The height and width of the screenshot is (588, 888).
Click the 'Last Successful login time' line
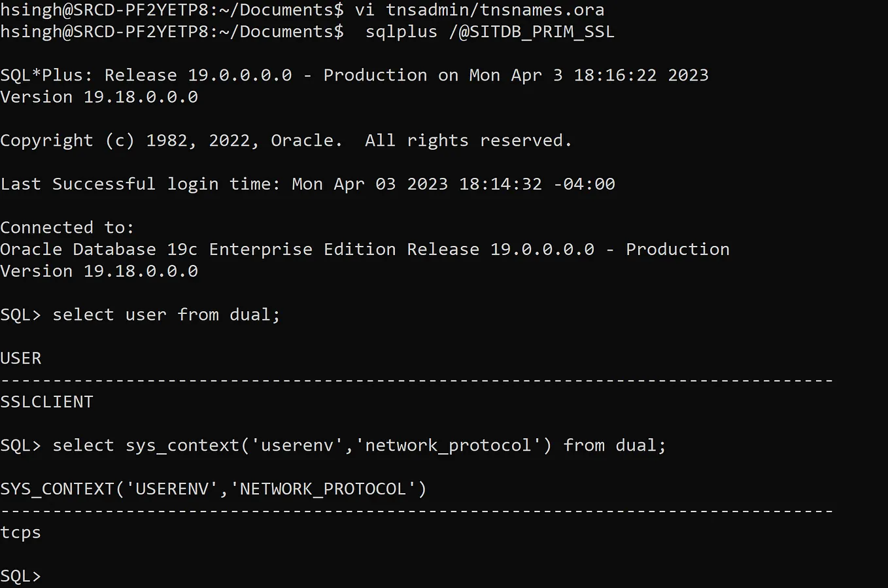coord(307,184)
